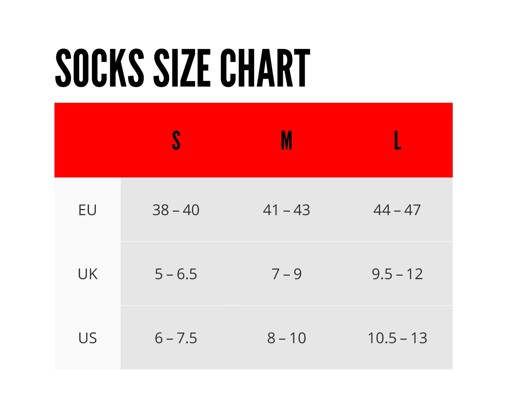Click the UK small size 5 – 6.5 cell

(x=176, y=274)
